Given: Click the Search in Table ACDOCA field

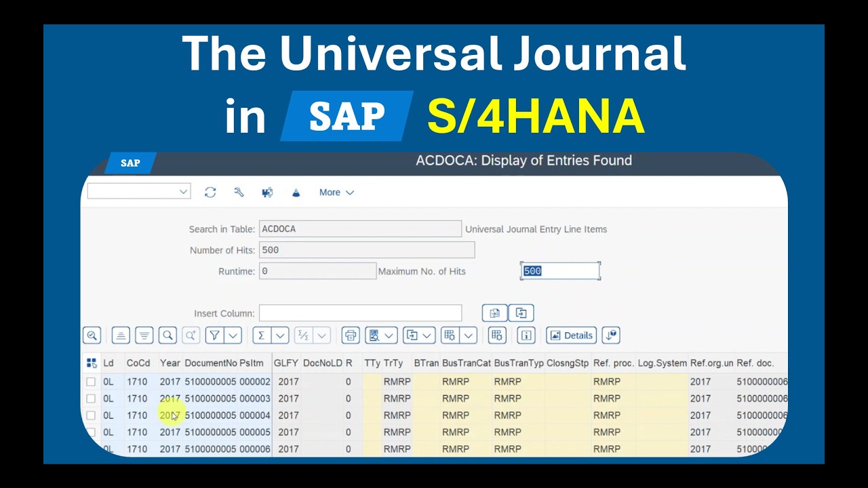Looking at the screenshot, I should [360, 229].
